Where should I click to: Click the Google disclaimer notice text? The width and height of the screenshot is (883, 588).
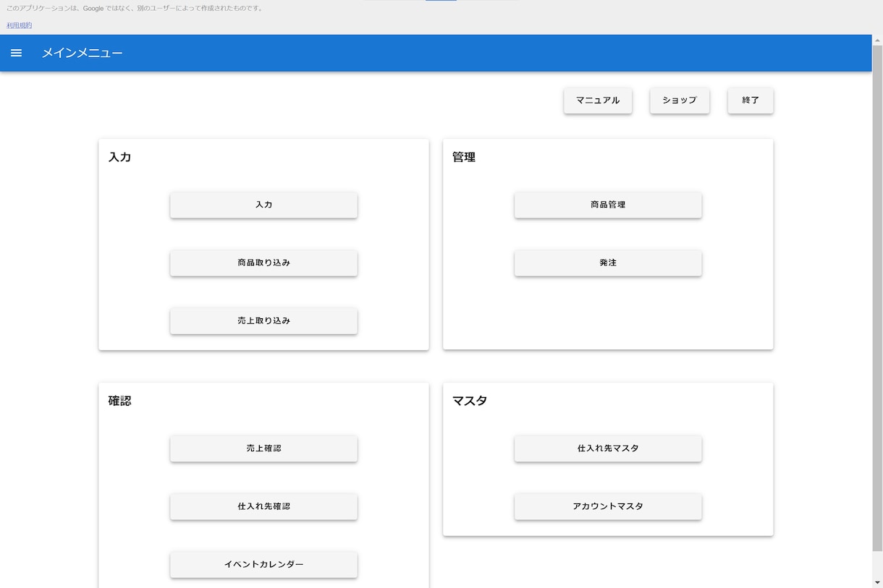pyautogui.click(x=135, y=9)
